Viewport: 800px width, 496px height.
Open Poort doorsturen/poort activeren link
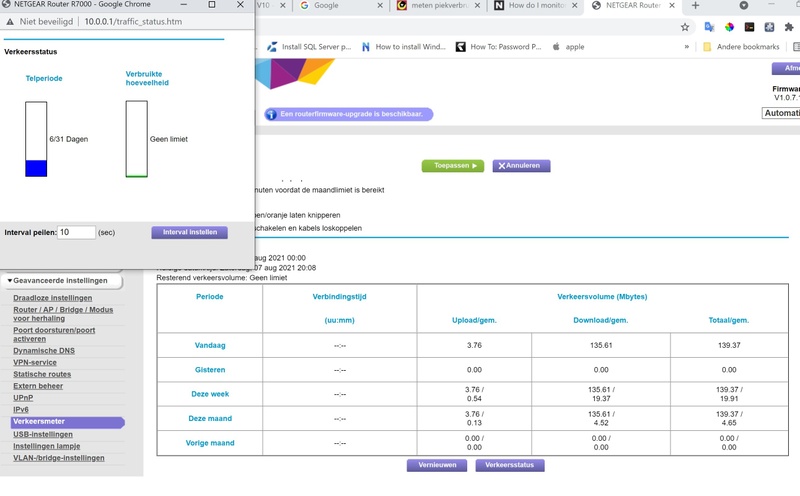point(54,335)
